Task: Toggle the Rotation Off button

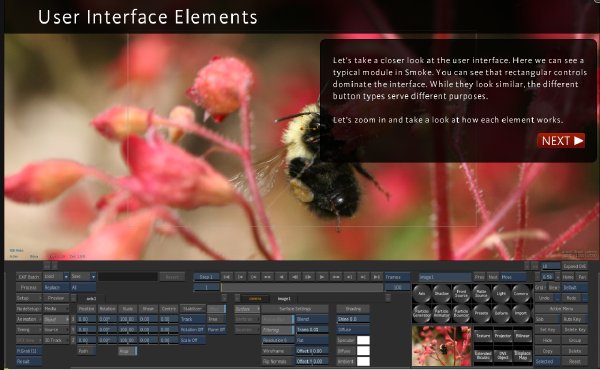Action: click(192, 329)
